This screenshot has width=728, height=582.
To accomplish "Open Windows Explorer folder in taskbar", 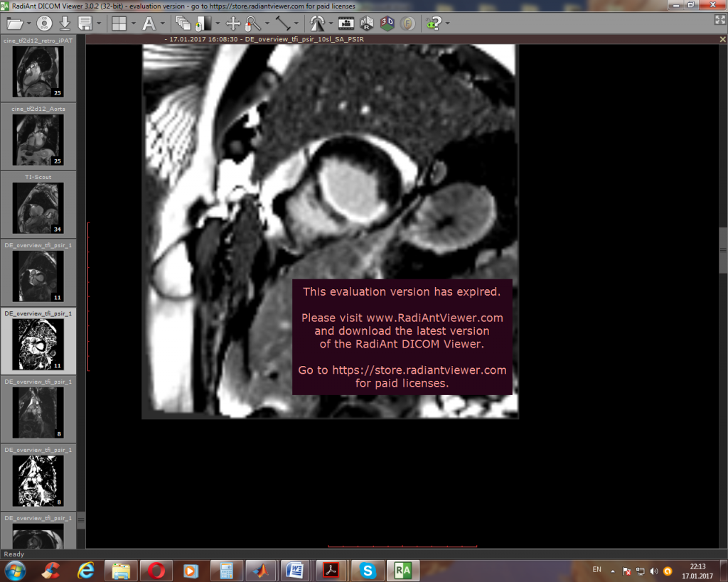I will tap(121, 571).
